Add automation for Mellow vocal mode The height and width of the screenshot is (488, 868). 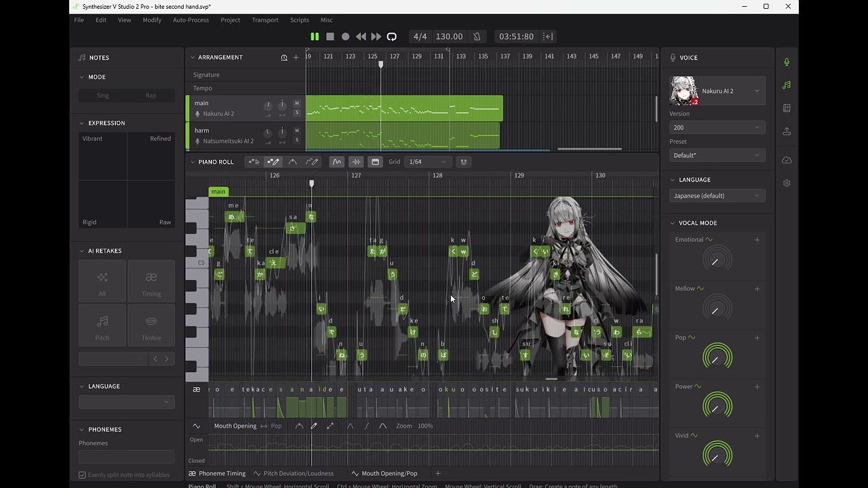(x=757, y=289)
